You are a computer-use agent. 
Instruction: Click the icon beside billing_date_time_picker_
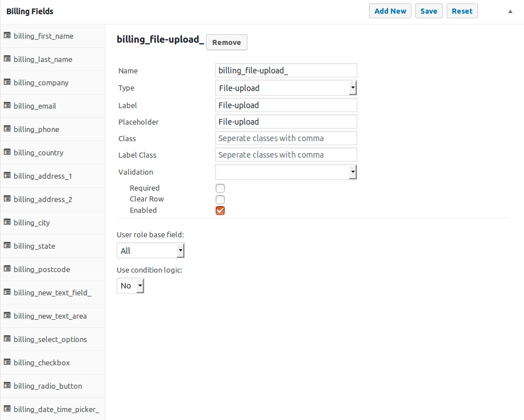pos(7,409)
